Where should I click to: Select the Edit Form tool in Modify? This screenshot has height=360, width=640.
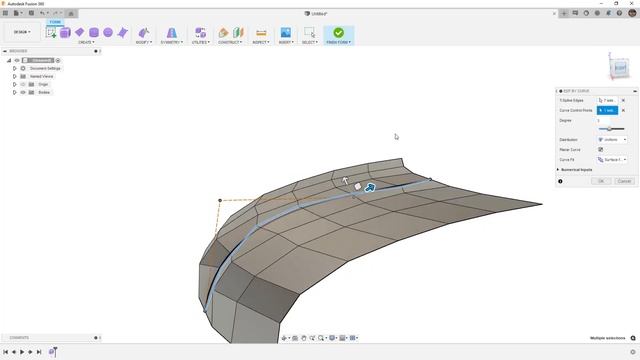click(144, 32)
